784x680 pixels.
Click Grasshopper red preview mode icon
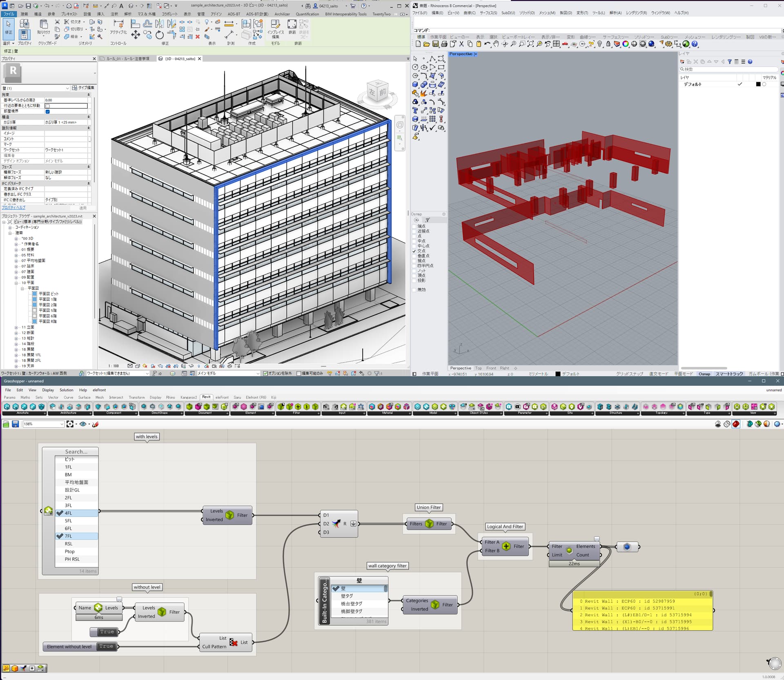pyautogui.click(x=736, y=424)
